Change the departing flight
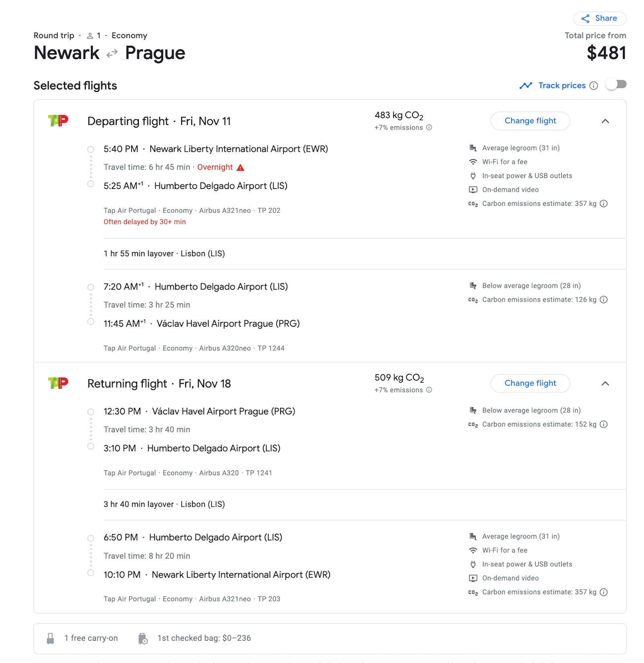 (530, 121)
